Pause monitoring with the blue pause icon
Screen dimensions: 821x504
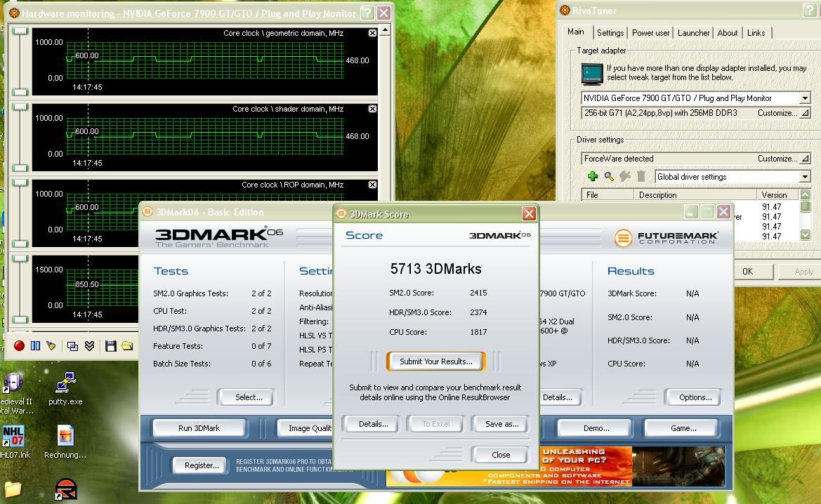(35, 345)
